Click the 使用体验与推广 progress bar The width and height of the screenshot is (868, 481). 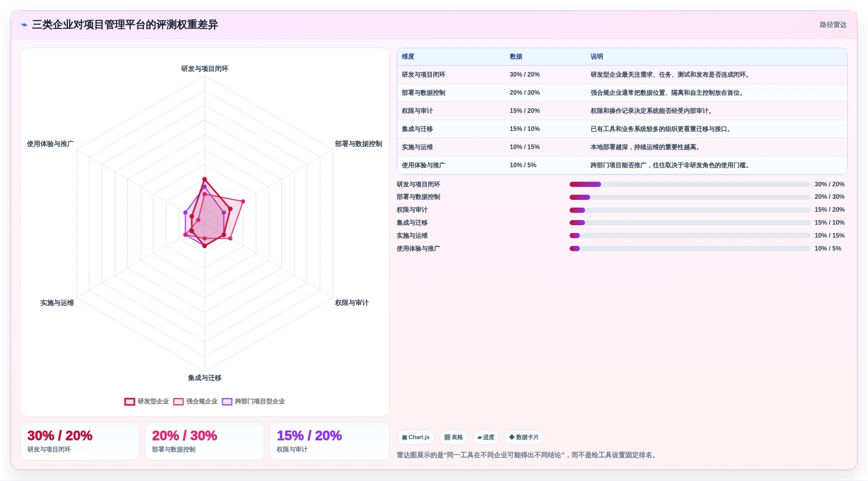click(690, 249)
